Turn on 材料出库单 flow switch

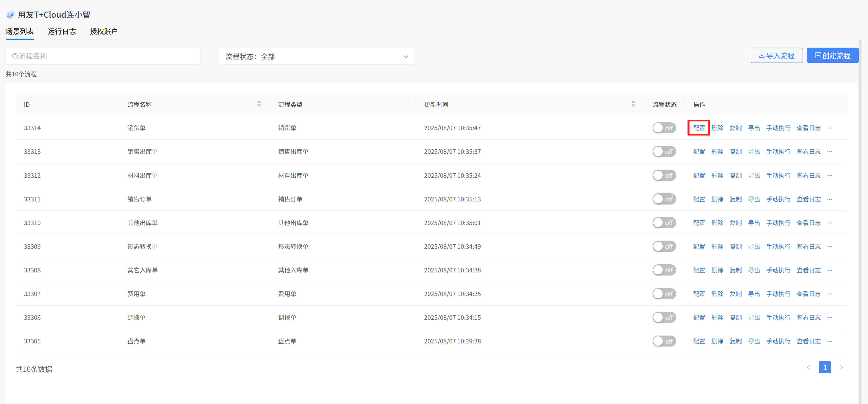[664, 176]
